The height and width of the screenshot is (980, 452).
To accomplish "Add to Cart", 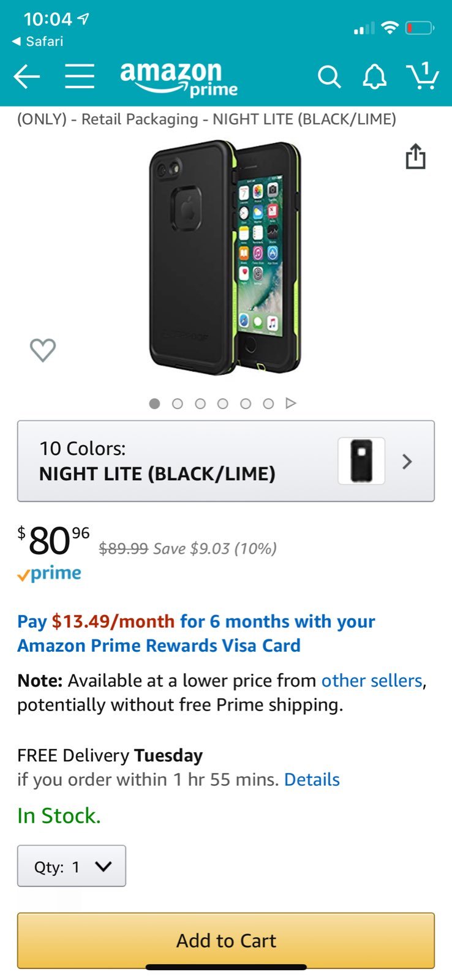I will 226,940.
